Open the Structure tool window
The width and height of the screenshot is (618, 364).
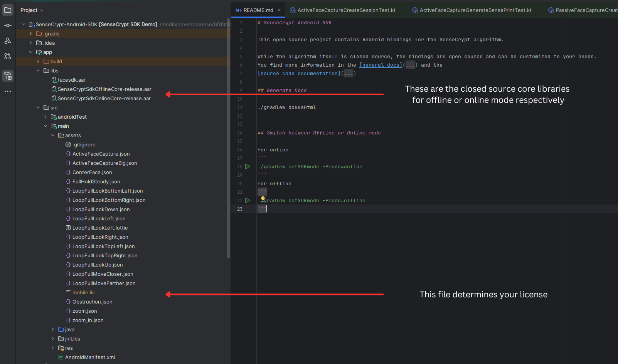(8, 41)
